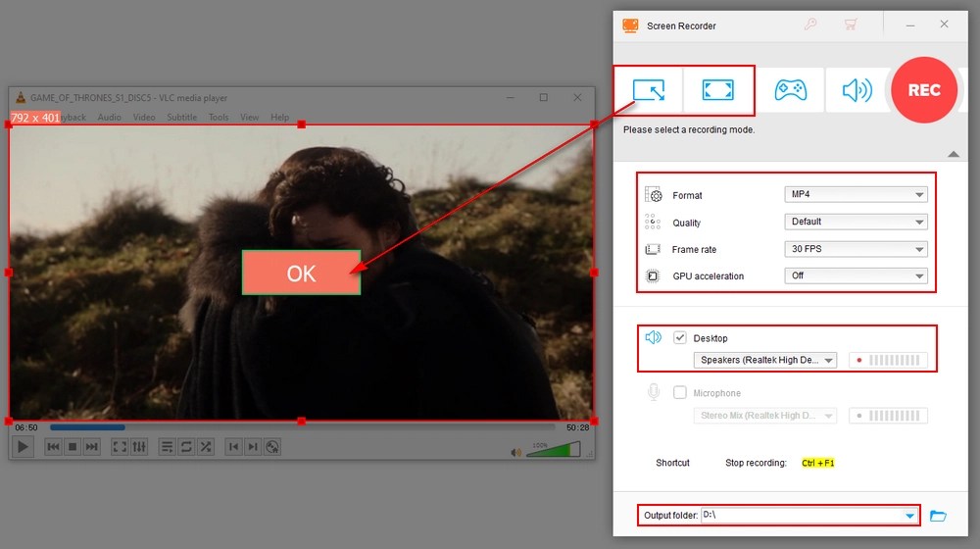Click Play in VLC player
The width and height of the screenshot is (980, 549).
tap(23, 447)
